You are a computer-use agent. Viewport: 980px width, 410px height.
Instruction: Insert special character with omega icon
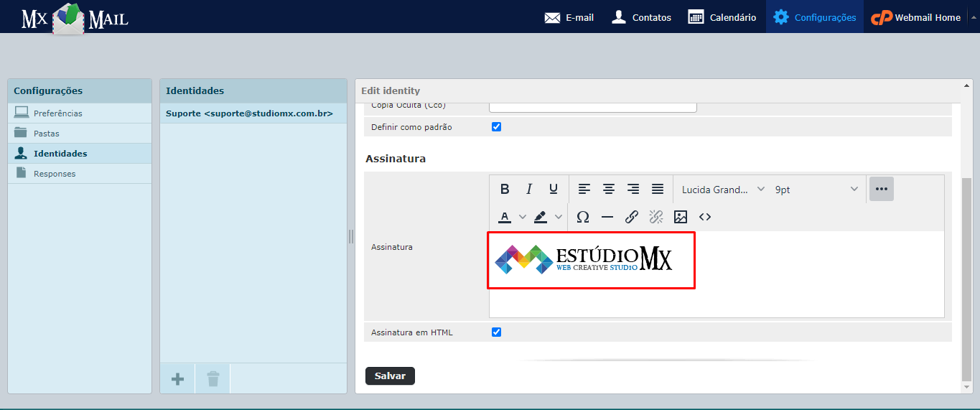[x=583, y=217]
